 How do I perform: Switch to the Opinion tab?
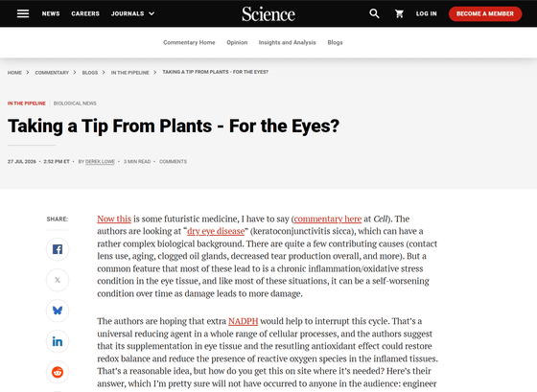click(237, 42)
